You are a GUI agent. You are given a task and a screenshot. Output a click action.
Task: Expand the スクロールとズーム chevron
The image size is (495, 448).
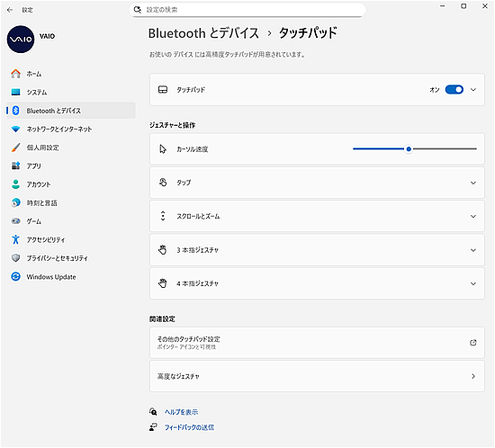click(473, 217)
